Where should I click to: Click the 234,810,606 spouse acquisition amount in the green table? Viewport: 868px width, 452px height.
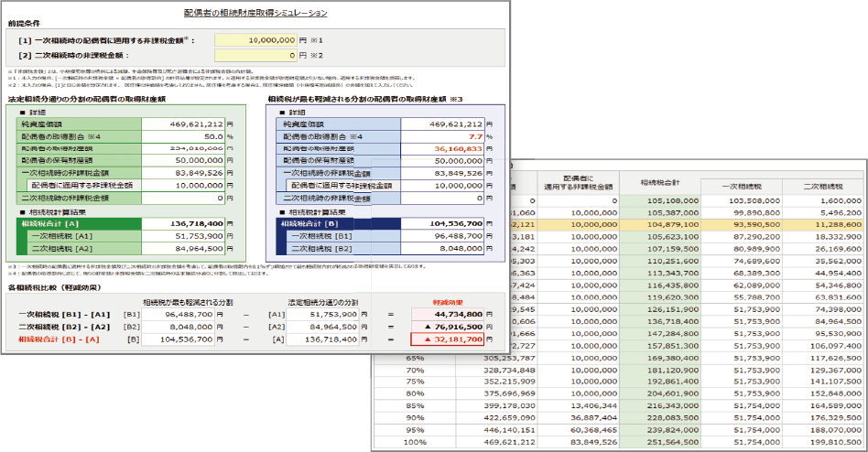(183, 148)
